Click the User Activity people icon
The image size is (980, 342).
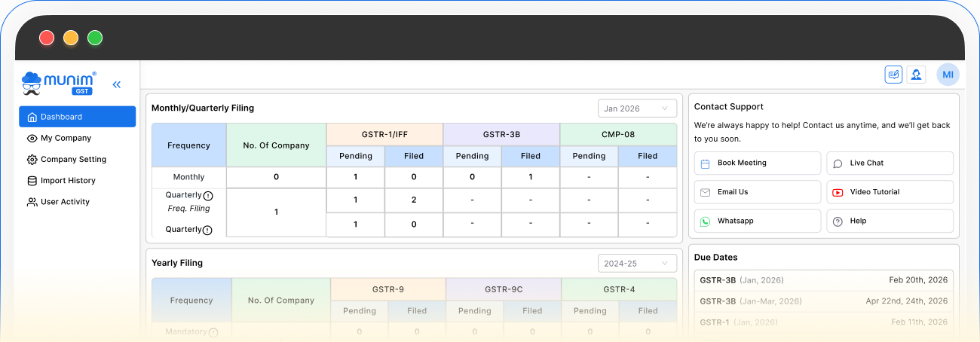click(32, 202)
